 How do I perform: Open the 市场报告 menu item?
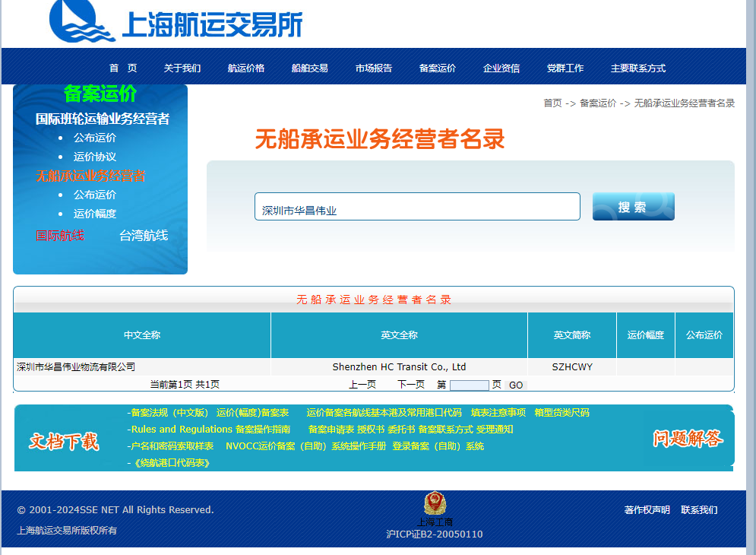click(374, 68)
